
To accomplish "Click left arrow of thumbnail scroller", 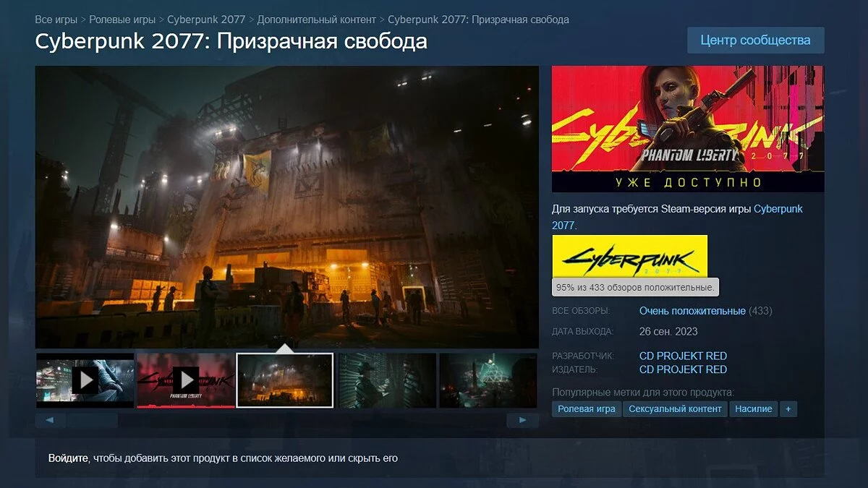I will pos(51,420).
